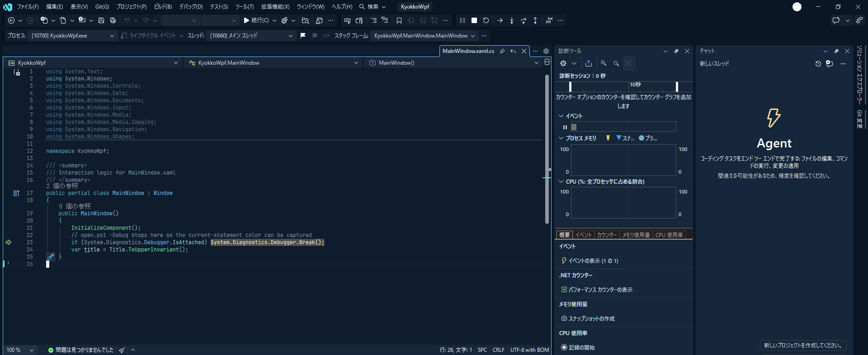Click the Hot Reload flame icon
Viewport: 868px width, 355px height.
click(x=284, y=20)
